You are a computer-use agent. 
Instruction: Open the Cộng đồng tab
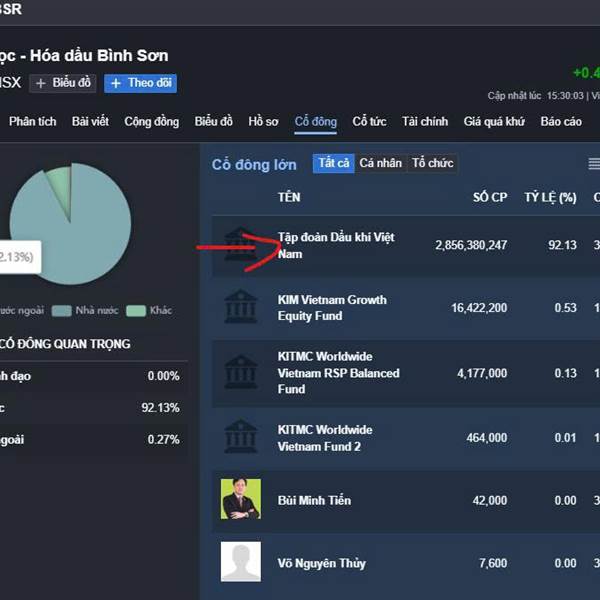[x=152, y=121]
